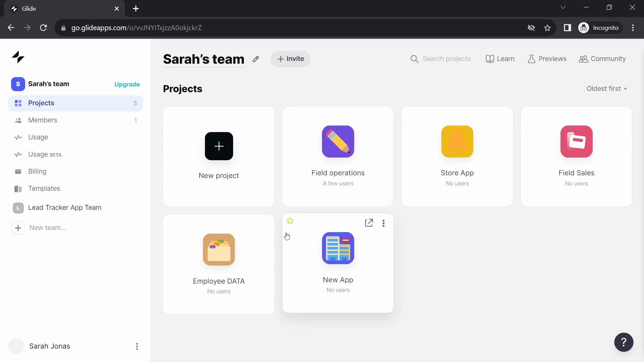Screen dimensions: 644x362
Task: Click the pencil icon to rename team
Action: pyautogui.click(x=256, y=59)
